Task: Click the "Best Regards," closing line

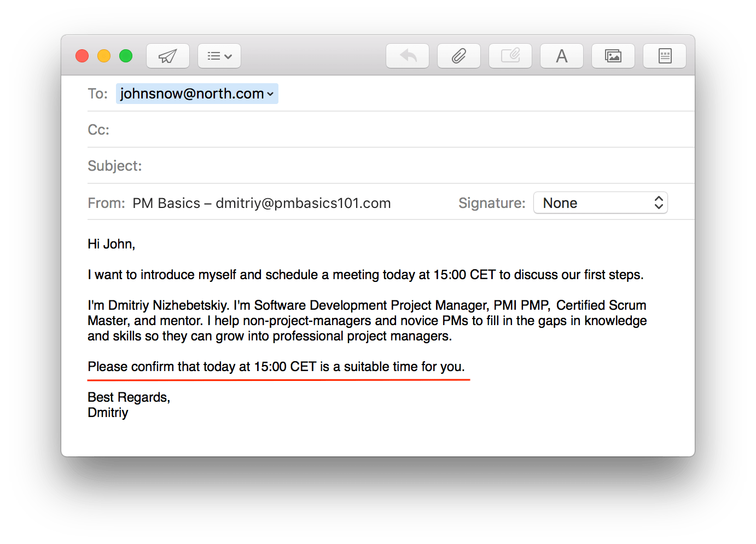Action: coord(129,397)
